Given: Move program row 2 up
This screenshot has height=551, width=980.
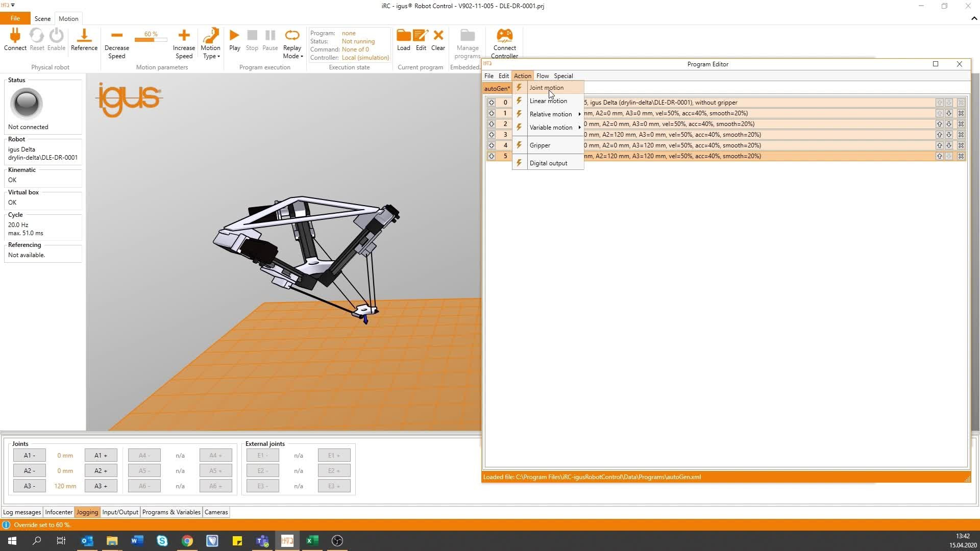Looking at the screenshot, I should click(939, 124).
